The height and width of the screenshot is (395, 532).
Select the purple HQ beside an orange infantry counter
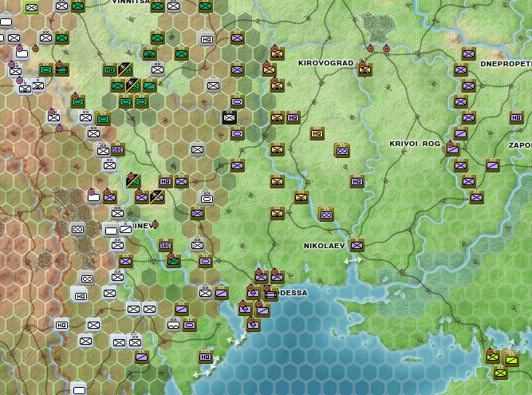point(293,118)
